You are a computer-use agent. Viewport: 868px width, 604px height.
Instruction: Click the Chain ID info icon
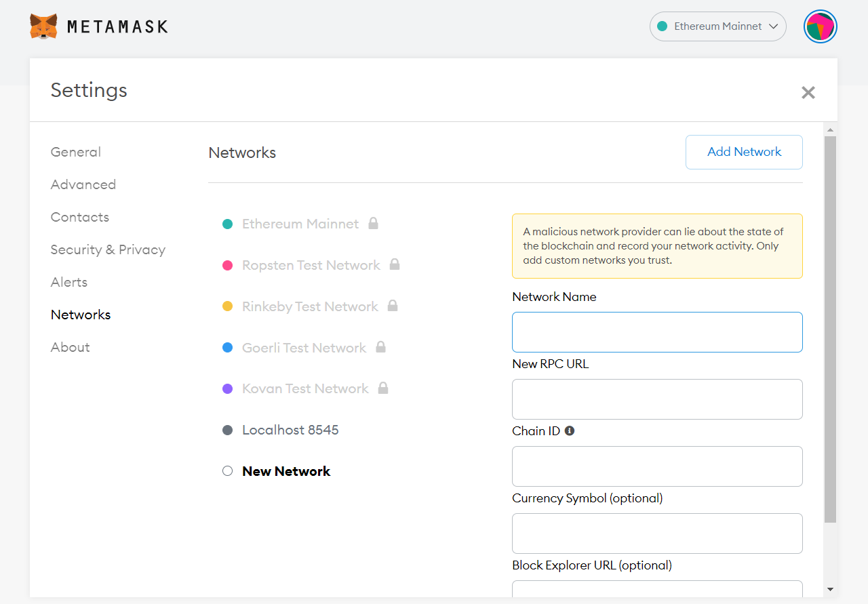(x=569, y=430)
